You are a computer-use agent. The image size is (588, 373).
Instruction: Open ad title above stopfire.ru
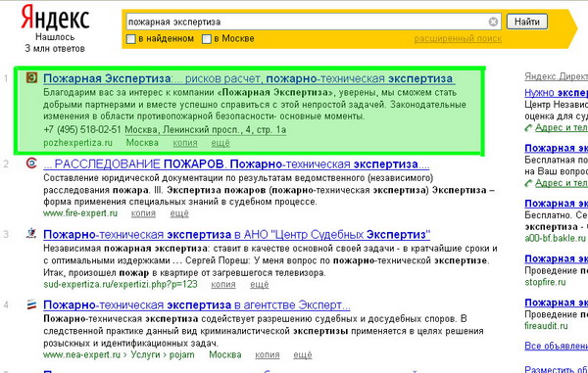556,258
